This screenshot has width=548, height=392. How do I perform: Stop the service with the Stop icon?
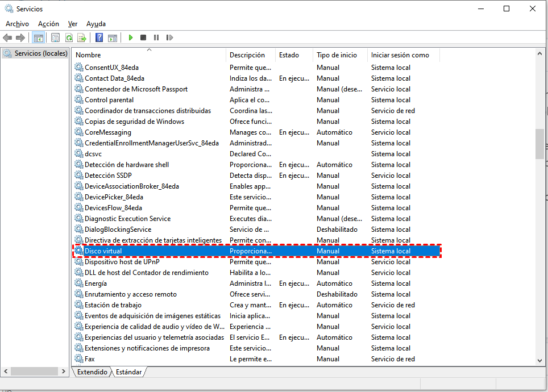click(143, 37)
